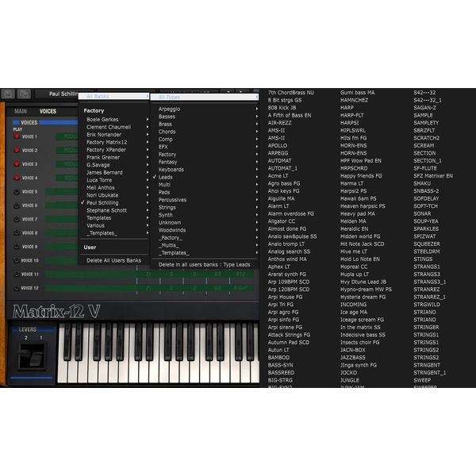
Task: Click Delete All Users Banks
Action: click(113, 260)
